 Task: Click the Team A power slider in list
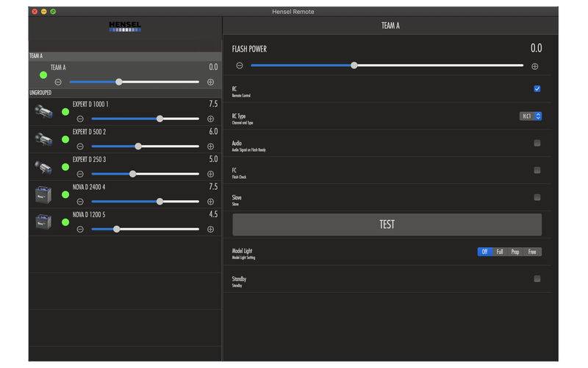(x=135, y=82)
